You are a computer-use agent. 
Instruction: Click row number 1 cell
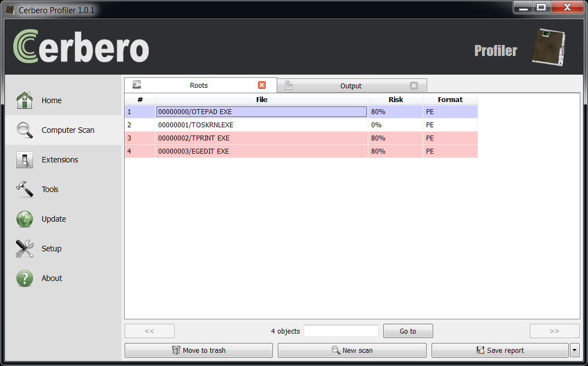140,111
